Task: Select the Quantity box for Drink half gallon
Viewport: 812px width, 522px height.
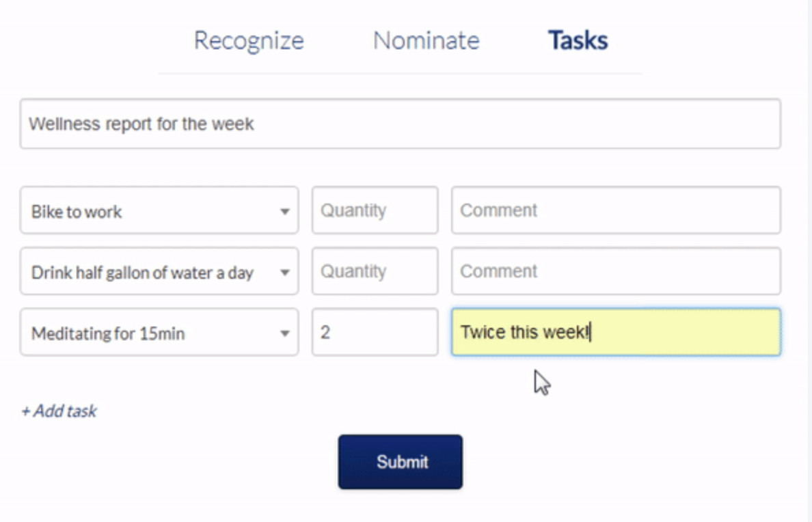Action: pos(375,271)
